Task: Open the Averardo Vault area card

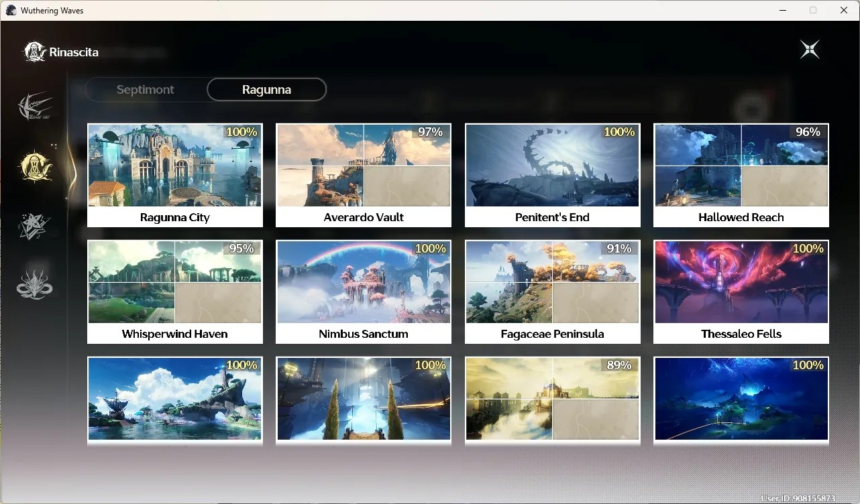Action: point(364,175)
